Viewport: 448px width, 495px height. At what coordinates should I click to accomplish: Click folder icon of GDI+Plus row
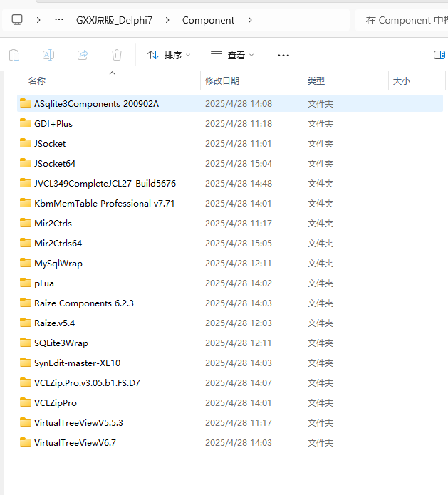point(26,123)
